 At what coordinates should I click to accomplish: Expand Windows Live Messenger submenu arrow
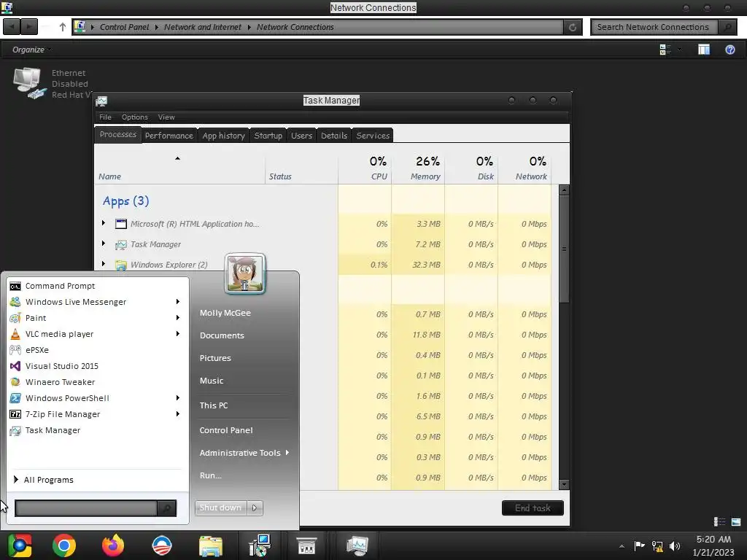(x=178, y=302)
